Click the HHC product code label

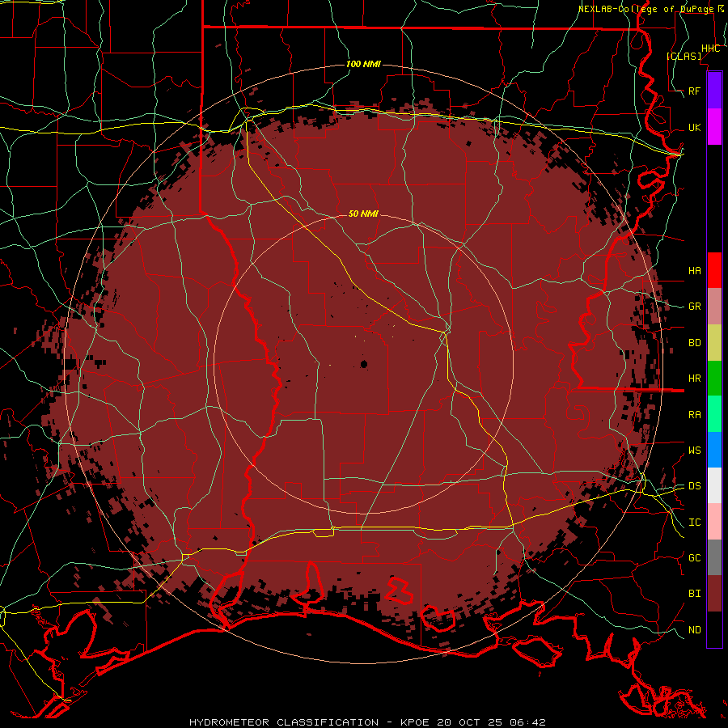pyautogui.click(x=711, y=49)
